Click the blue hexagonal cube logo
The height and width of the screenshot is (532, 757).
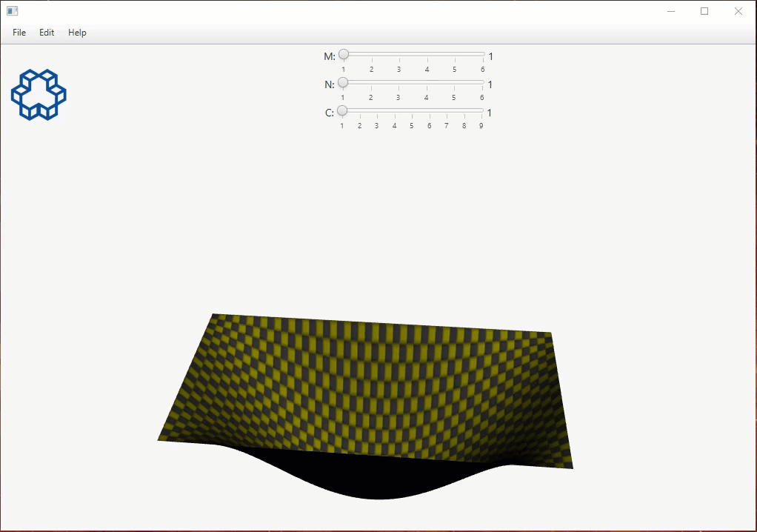[x=39, y=95]
